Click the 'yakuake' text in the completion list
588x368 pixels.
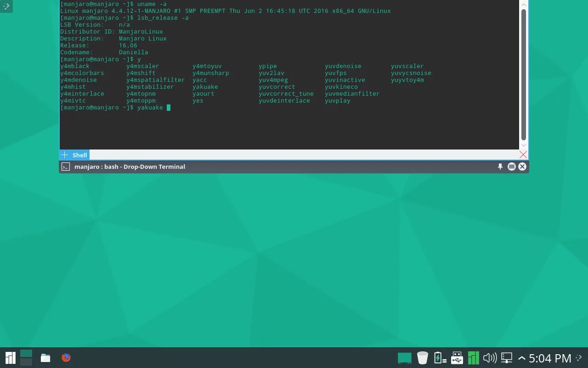click(205, 87)
